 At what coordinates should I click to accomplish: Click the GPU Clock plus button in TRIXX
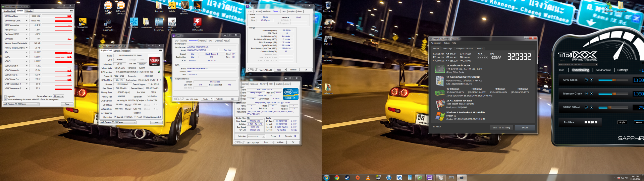click(591, 80)
